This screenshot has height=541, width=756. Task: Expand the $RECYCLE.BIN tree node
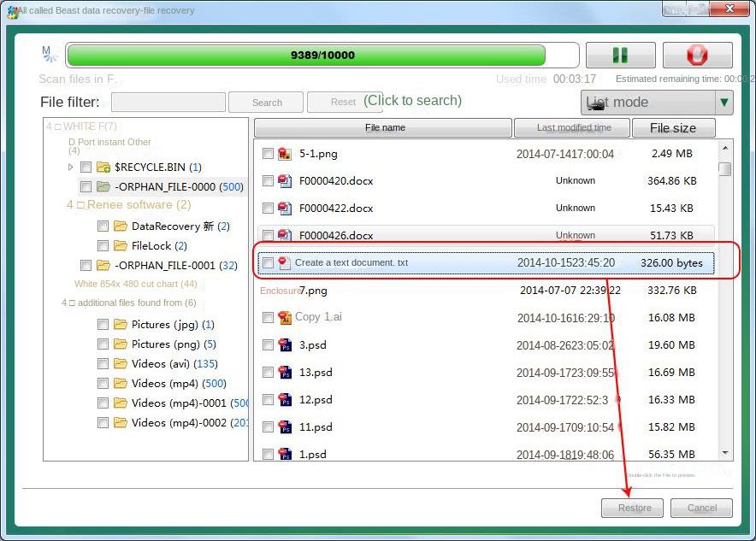(x=70, y=168)
